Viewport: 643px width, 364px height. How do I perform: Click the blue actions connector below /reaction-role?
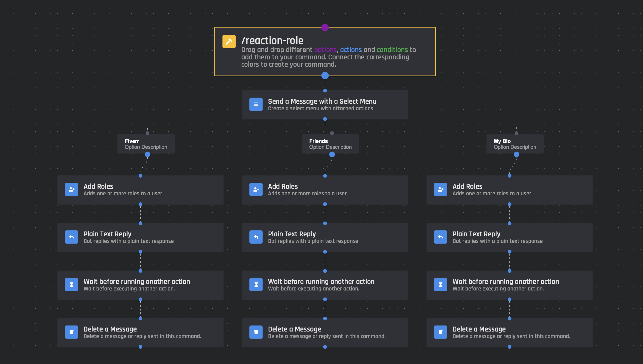tap(325, 75)
